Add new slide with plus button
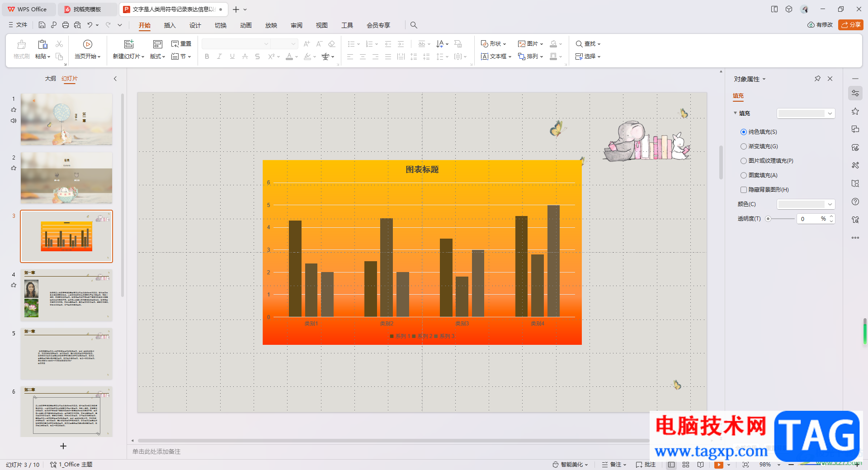Image resolution: width=868 pixels, height=470 pixels. 63,446
